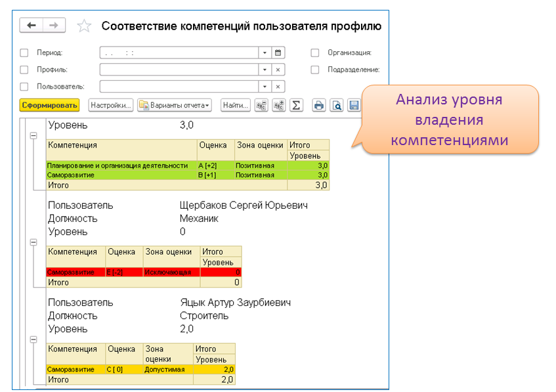Collapse Щербаков Сергей Юрьевич table group
The height and width of the screenshot is (392, 556).
click(x=33, y=242)
